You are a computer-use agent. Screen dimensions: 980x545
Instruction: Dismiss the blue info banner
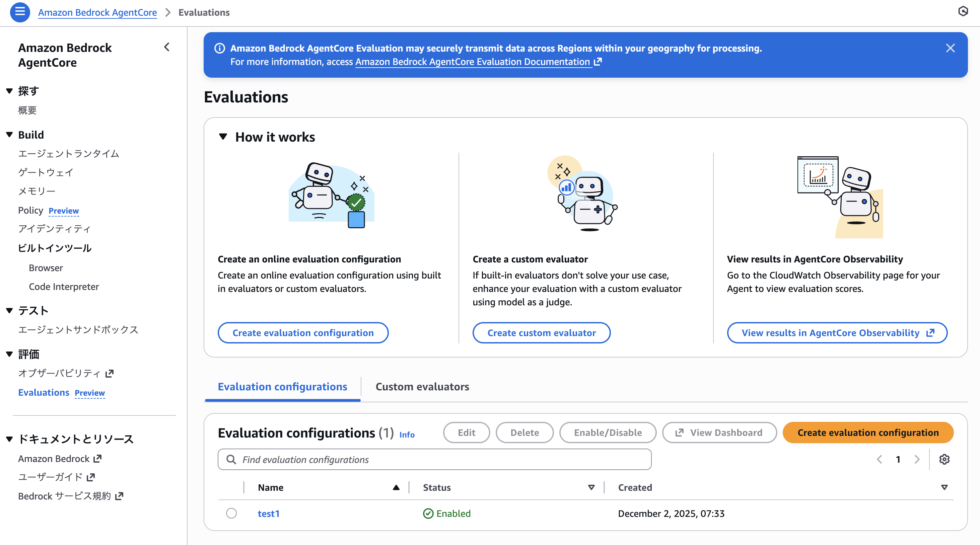[x=950, y=48]
